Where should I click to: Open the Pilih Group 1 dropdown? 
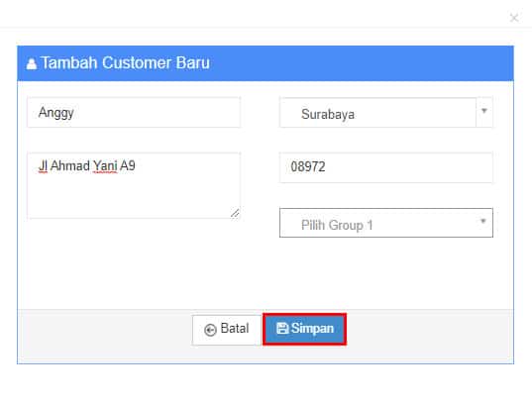(386, 223)
